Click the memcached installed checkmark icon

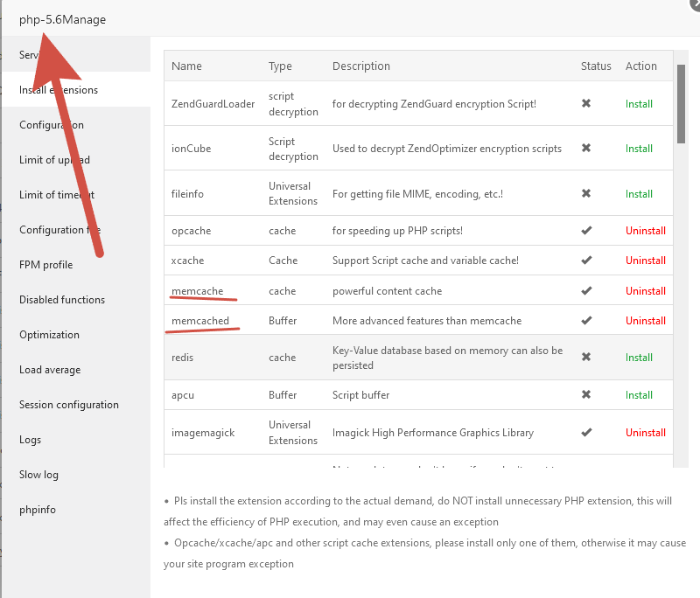[x=586, y=321]
